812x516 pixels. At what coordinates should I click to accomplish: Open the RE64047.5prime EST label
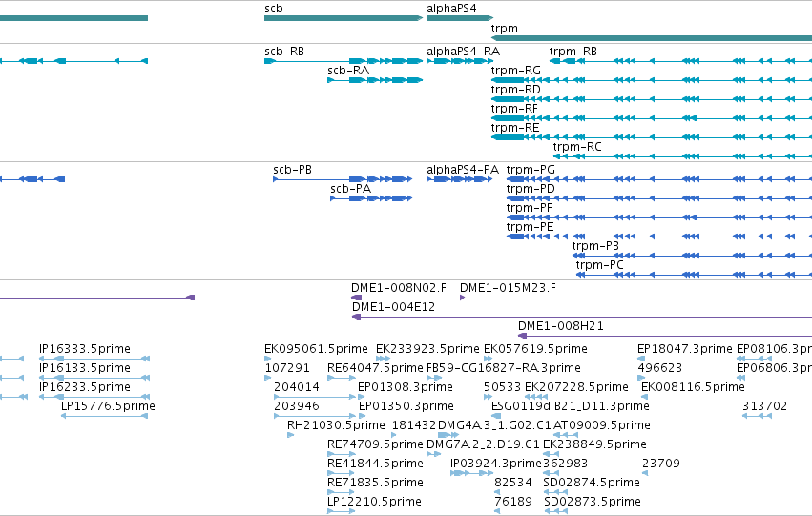tap(375, 368)
